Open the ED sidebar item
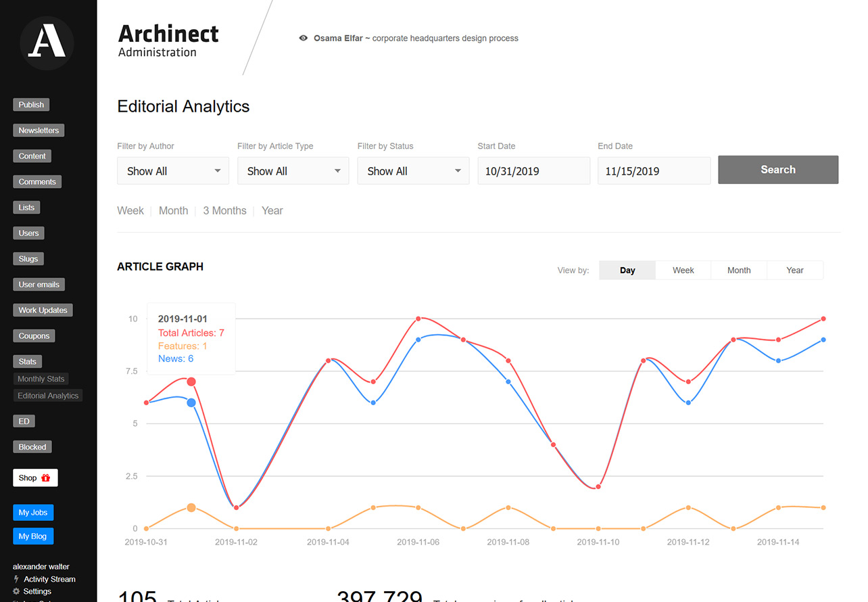Viewport: 868px width, 602px height. tap(24, 421)
